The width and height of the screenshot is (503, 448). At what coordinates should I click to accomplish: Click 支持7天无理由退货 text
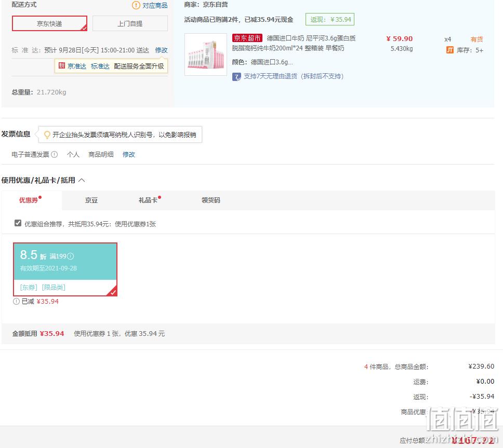pyautogui.click(x=294, y=76)
